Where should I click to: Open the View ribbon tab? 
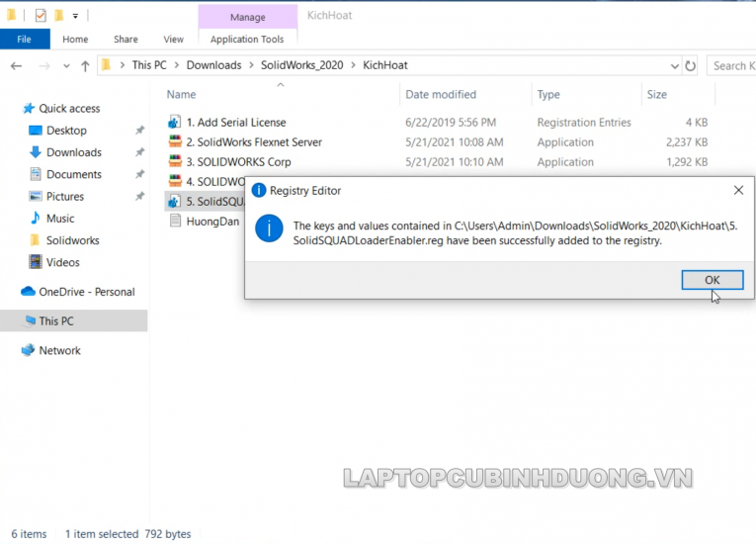click(174, 40)
